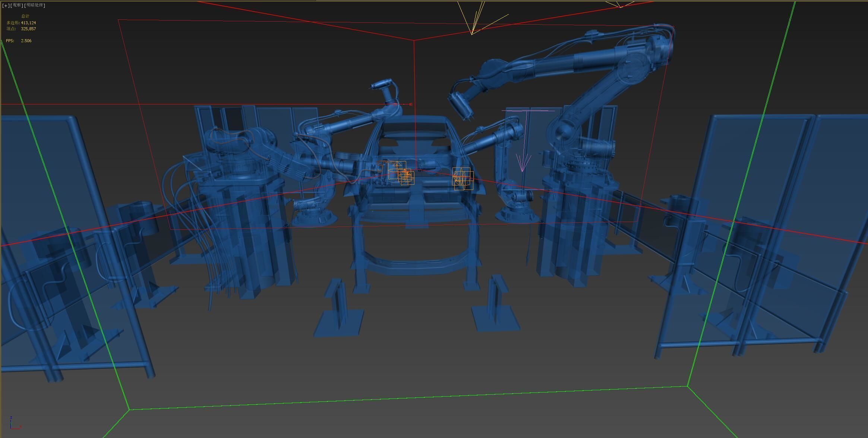Open the 观察 point-of-view viewport menu
This screenshot has height=438, width=868.
click(17, 5)
